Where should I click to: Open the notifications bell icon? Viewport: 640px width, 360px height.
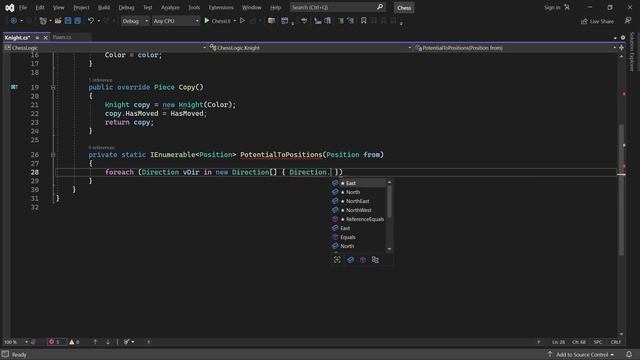(629, 354)
